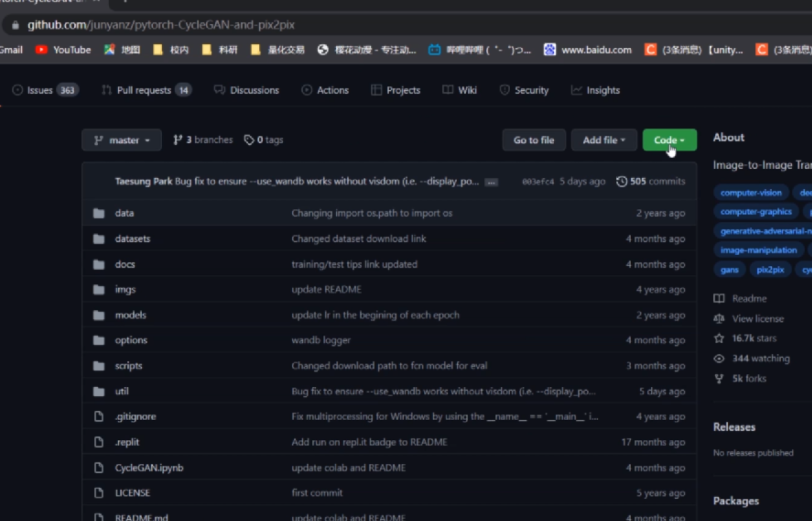Image resolution: width=812 pixels, height=521 pixels.
Task: Click the models folder icon
Action: [99, 315]
